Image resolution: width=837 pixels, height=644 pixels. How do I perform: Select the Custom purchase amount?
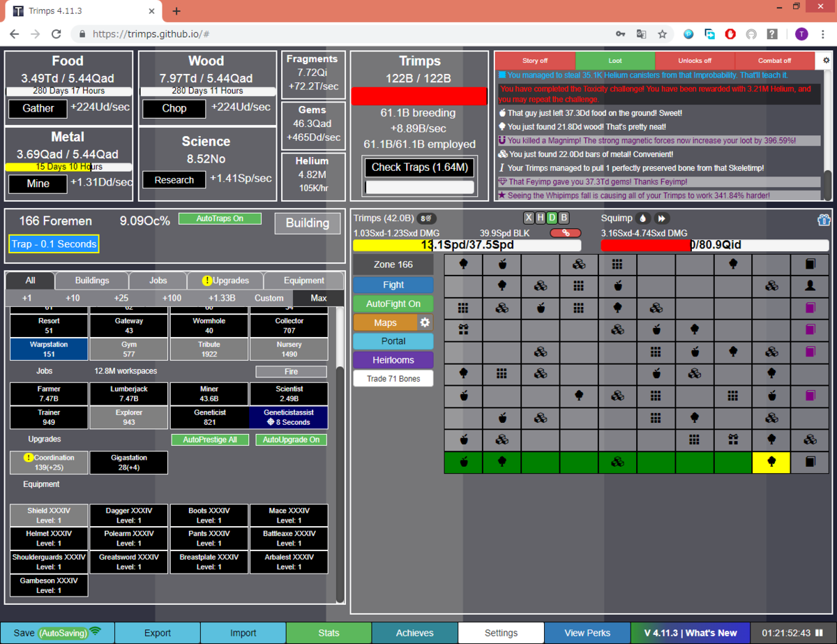(269, 298)
